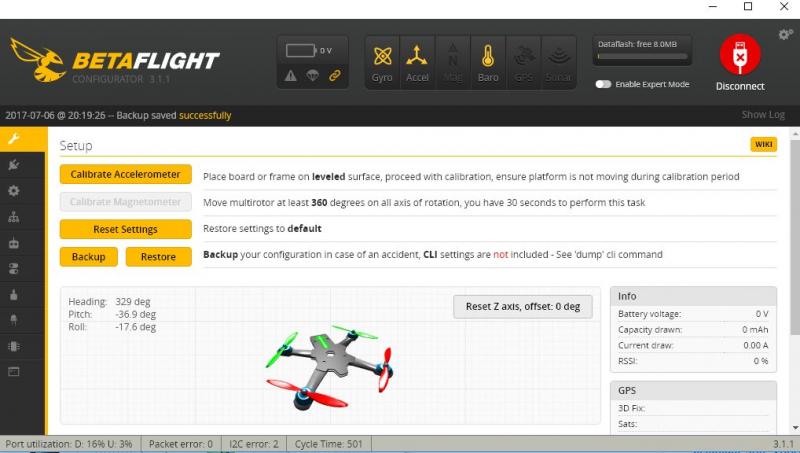The width and height of the screenshot is (800, 453).
Task: Click the warning triangle status icon
Action: (291, 76)
